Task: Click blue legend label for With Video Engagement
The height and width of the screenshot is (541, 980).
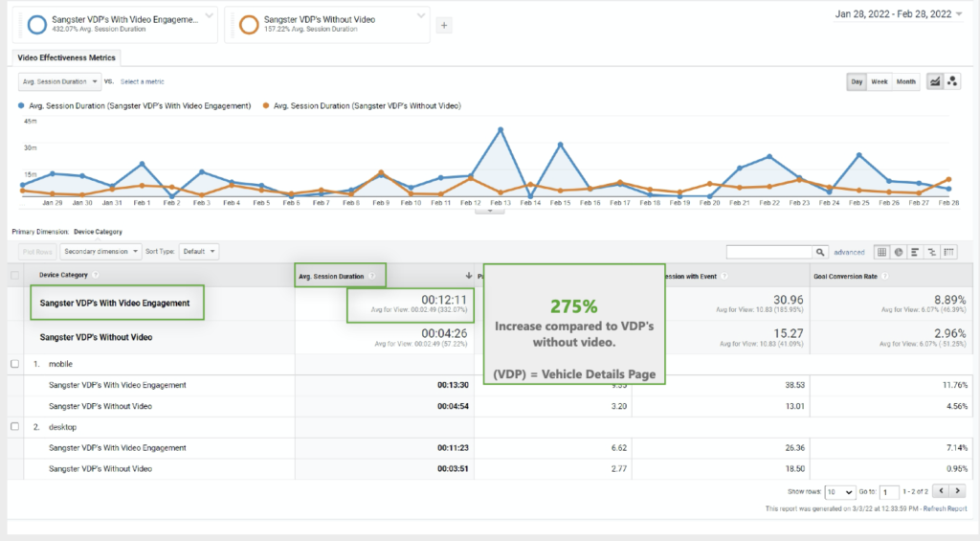Action: 140,105
